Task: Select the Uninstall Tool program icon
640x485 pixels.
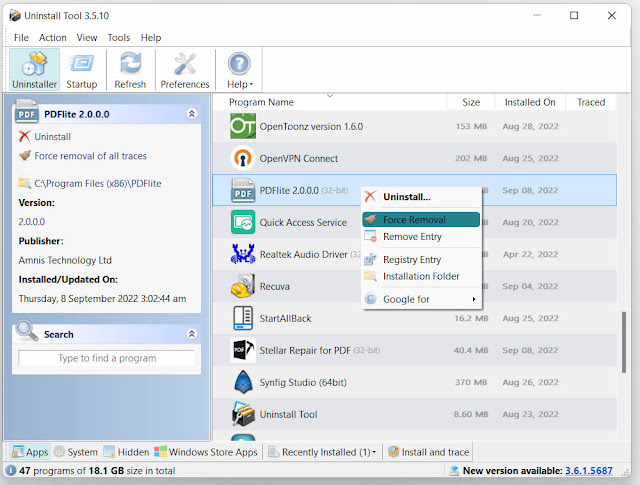Action: click(x=243, y=414)
